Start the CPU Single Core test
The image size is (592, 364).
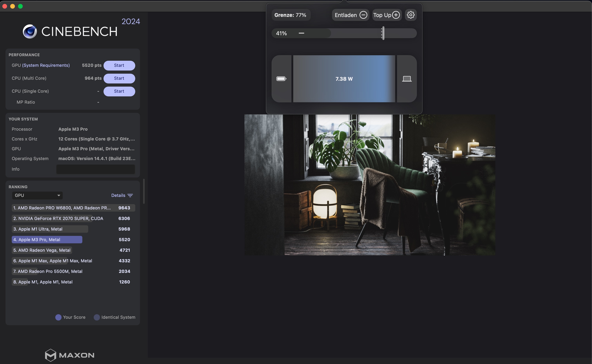[119, 91]
